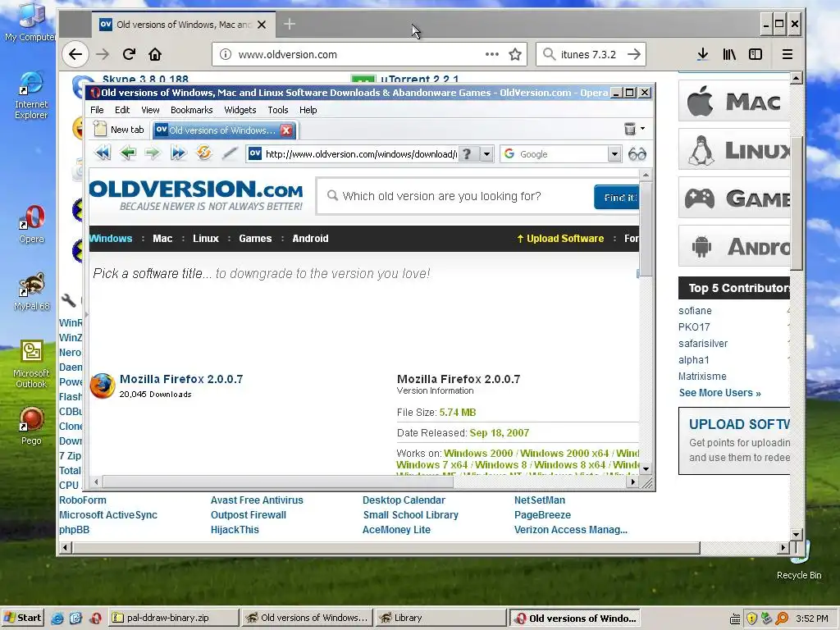This screenshot has height=630, width=840.
Task: Open Mac section in OldVersion nav
Action: tap(162, 239)
